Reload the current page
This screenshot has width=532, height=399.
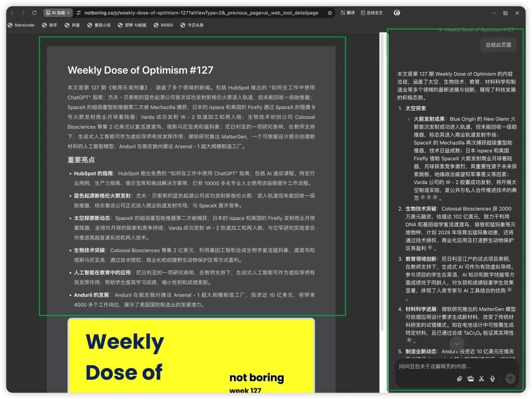pyautogui.click(x=34, y=13)
